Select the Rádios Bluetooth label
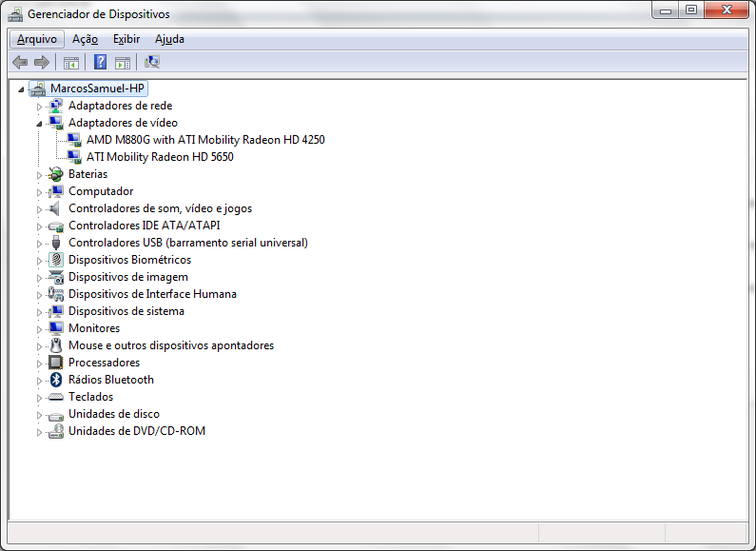The height and width of the screenshot is (551, 756). click(x=111, y=380)
